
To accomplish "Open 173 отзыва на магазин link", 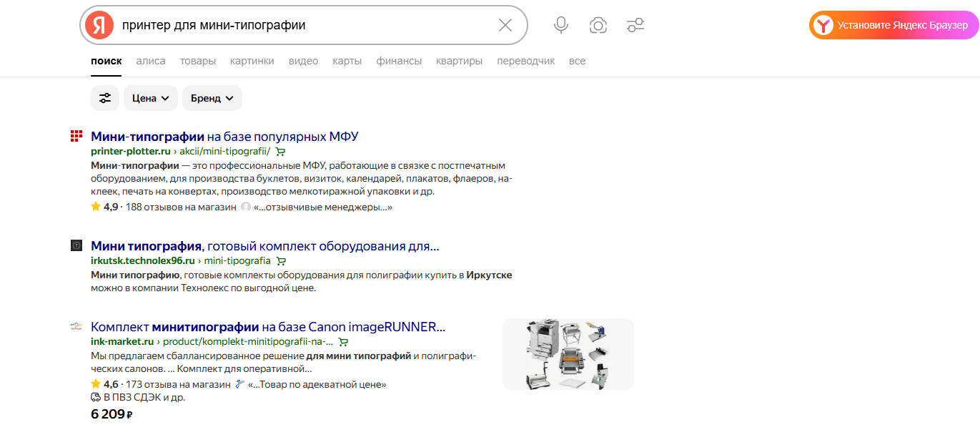I will pyautogui.click(x=178, y=384).
